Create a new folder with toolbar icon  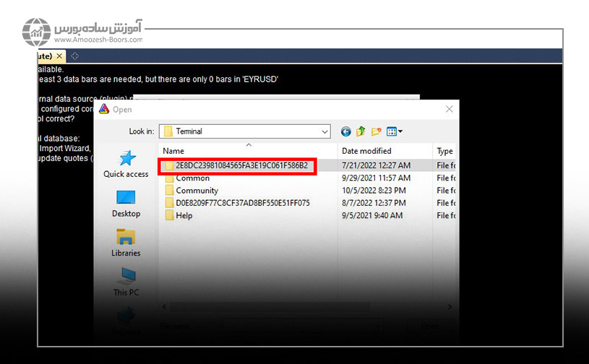pos(376,131)
